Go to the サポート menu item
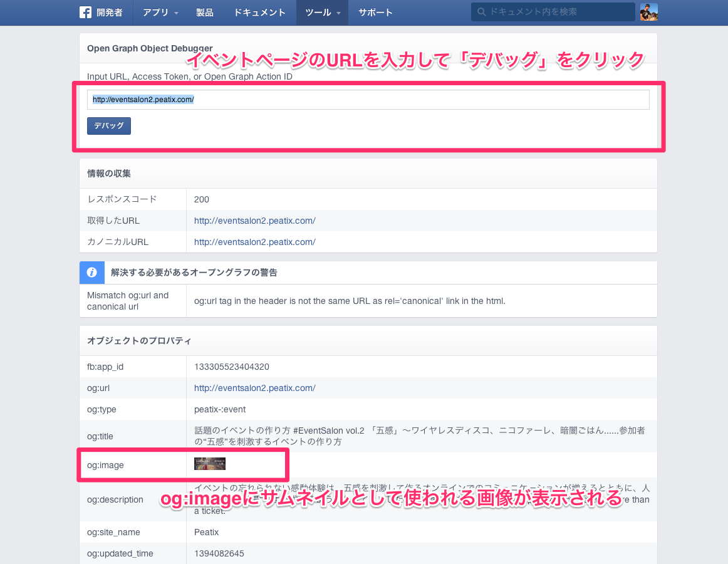This screenshot has width=728, height=564. 375,13
